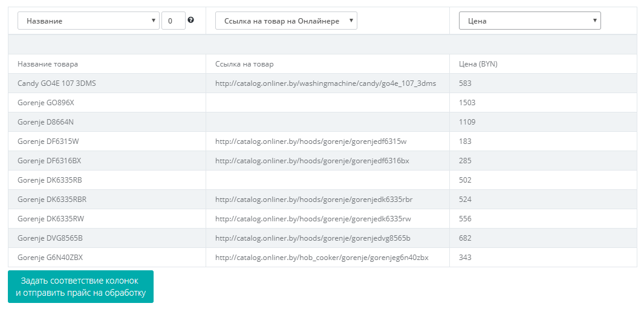
Task: Click the candy/go4e_107_3dms washingmachine URL
Action: click(x=326, y=83)
